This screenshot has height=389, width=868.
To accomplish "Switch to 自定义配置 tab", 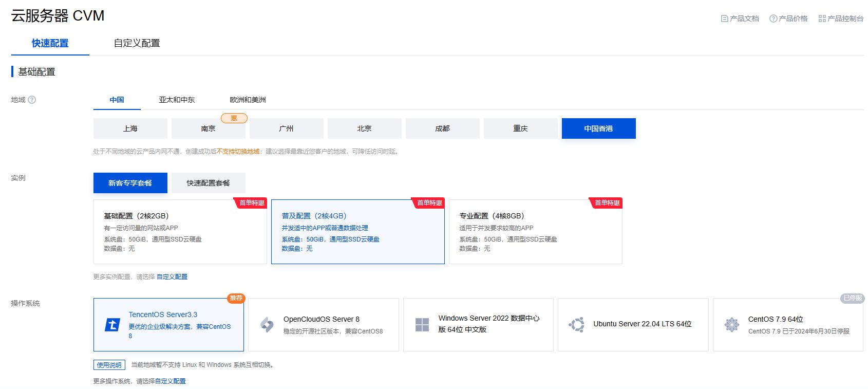I will [x=137, y=43].
